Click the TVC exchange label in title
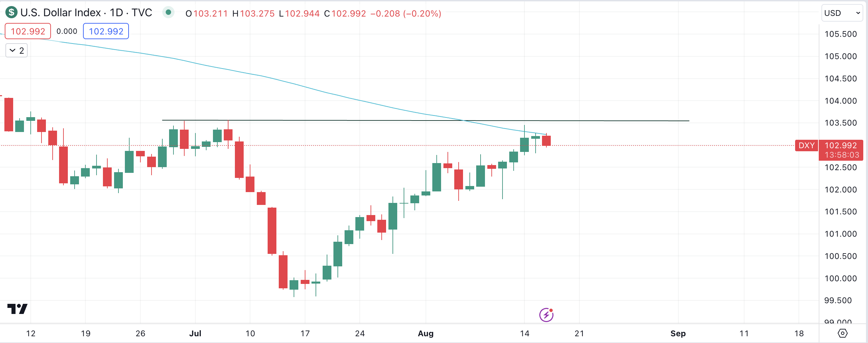The width and height of the screenshot is (868, 343). (x=142, y=13)
